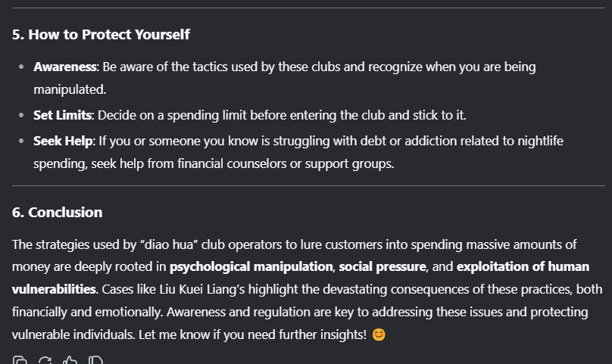The height and width of the screenshot is (364, 612).
Task: Click the '6. Conclusion' heading
Action: (58, 212)
